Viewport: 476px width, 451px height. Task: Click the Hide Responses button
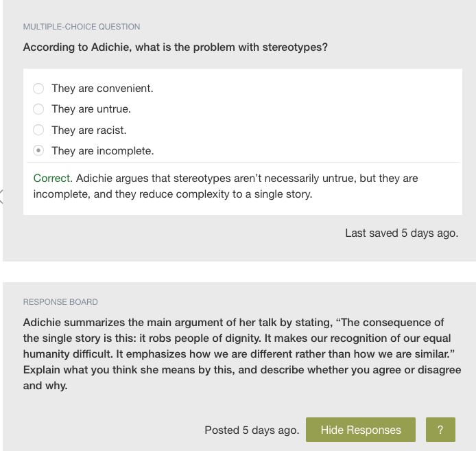click(x=361, y=430)
